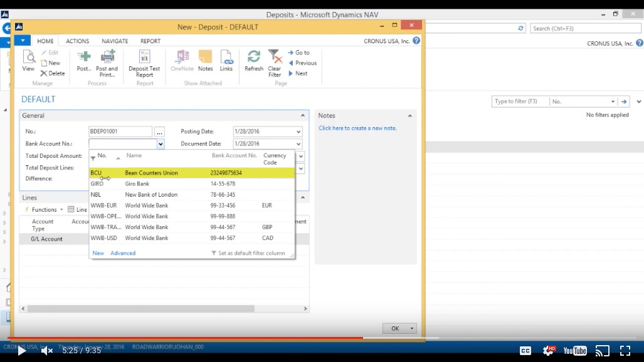Play the YouTube video
The height and width of the screenshot is (362, 644).
(21, 351)
